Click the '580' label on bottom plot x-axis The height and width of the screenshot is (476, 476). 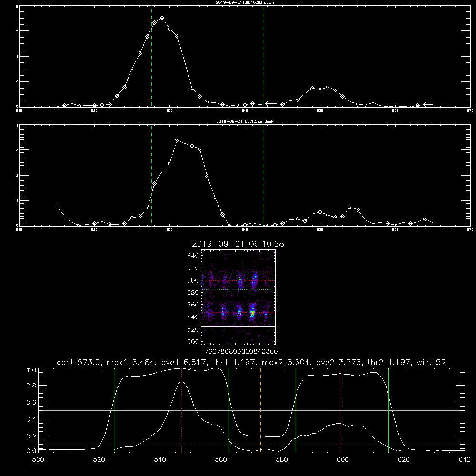point(282,460)
